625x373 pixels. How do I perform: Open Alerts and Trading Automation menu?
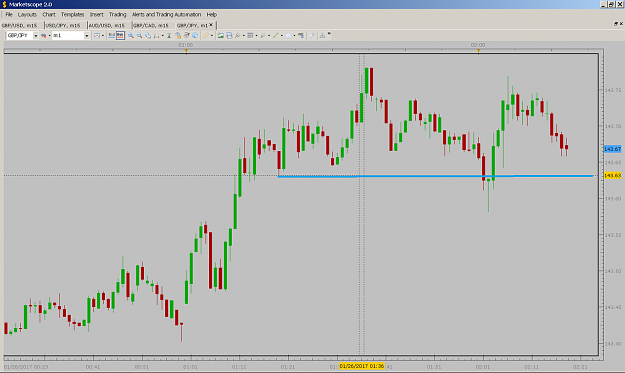[166, 14]
